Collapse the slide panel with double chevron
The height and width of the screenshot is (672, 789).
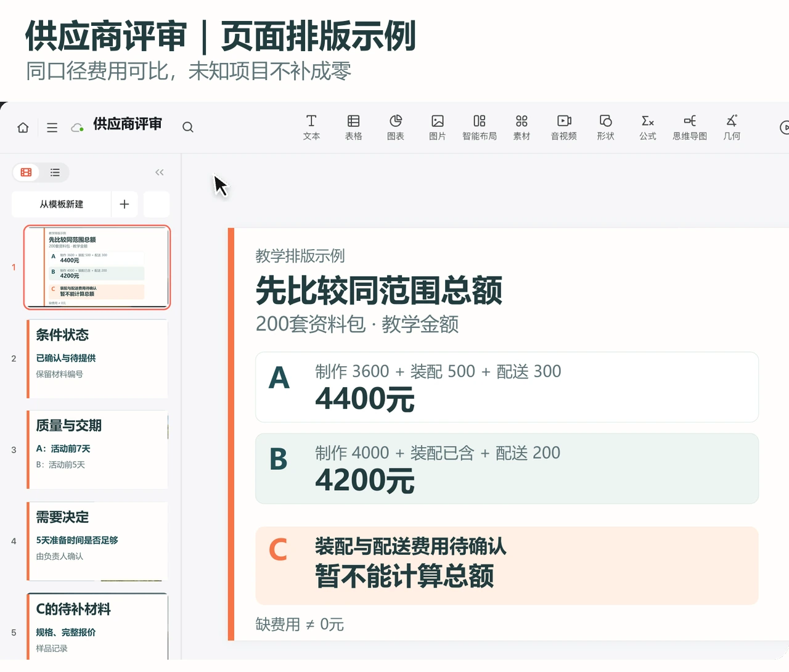coord(160,173)
